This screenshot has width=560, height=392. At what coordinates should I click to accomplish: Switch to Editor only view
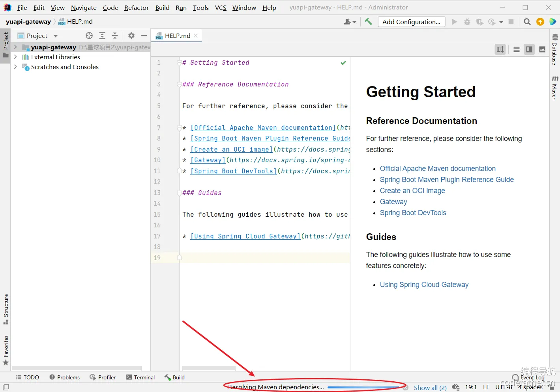click(x=517, y=49)
